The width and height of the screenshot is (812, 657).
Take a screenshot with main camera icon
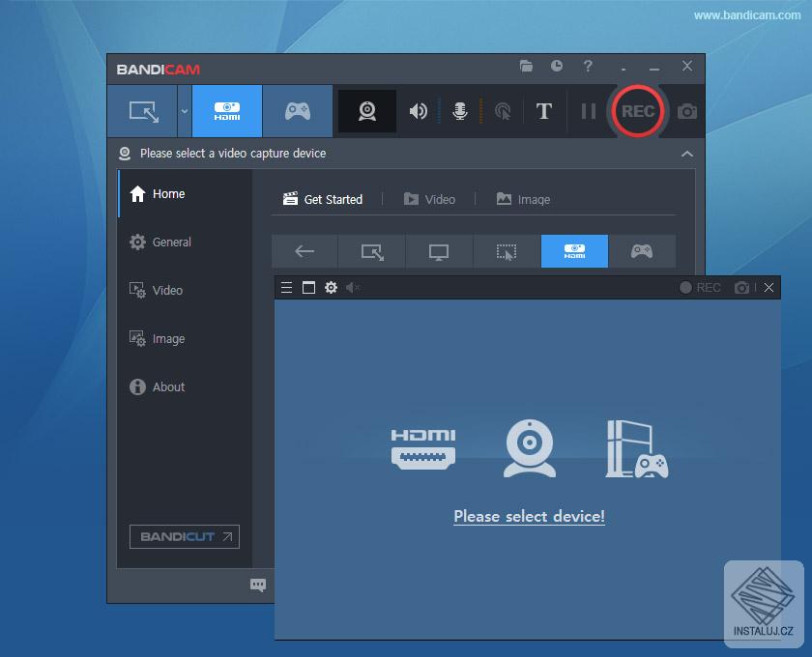tap(686, 111)
